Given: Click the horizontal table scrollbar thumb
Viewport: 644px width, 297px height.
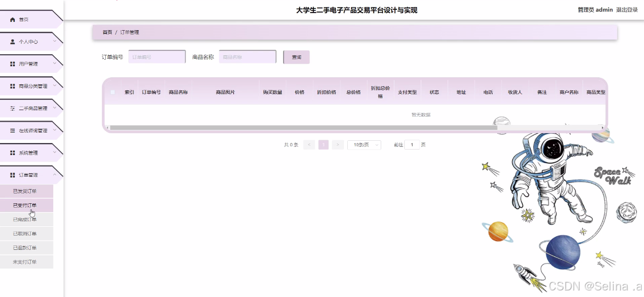Looking at the screenshot, I should [303, 128].
